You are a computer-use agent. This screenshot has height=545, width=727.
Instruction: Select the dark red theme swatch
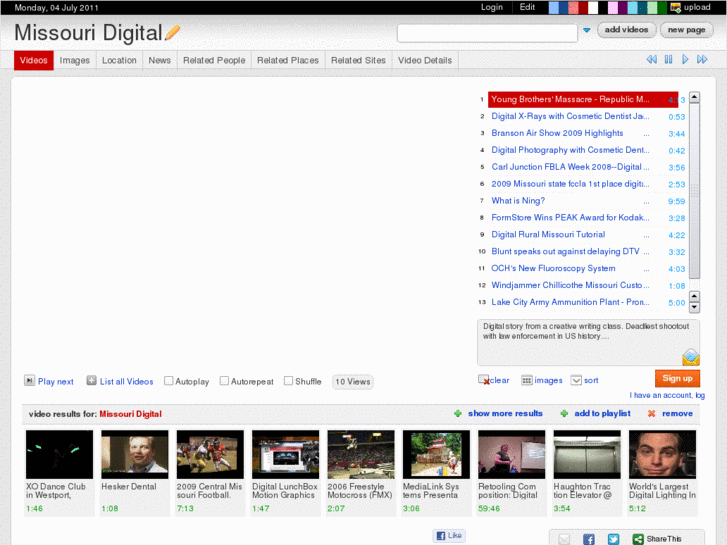click(x=583, y=8)
